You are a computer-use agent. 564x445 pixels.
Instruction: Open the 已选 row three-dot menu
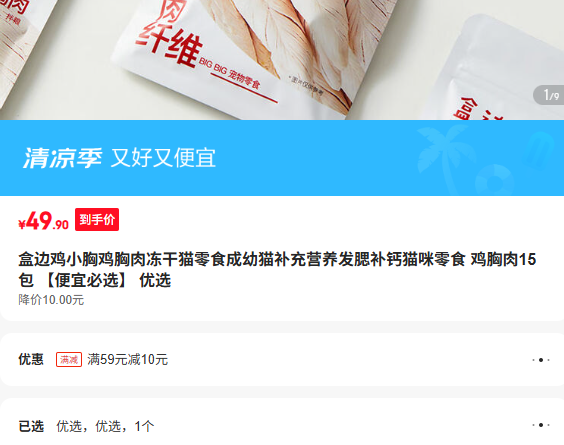[x=541, y=425]
